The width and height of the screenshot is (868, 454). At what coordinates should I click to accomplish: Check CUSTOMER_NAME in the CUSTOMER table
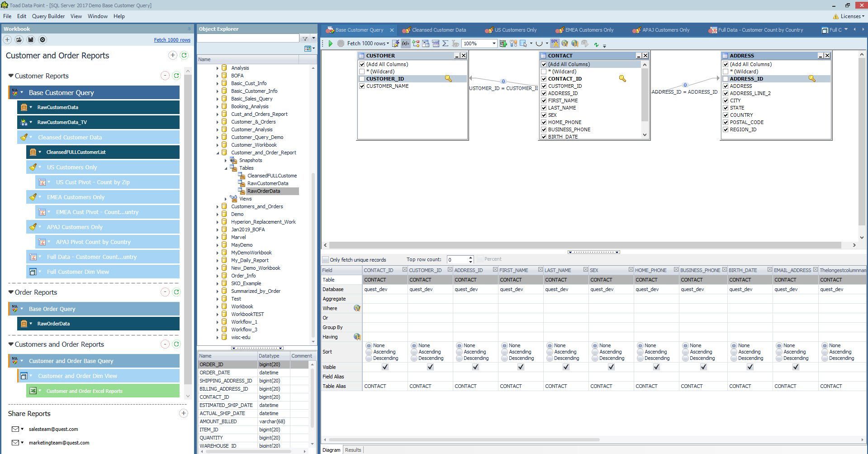pos(362,86)
